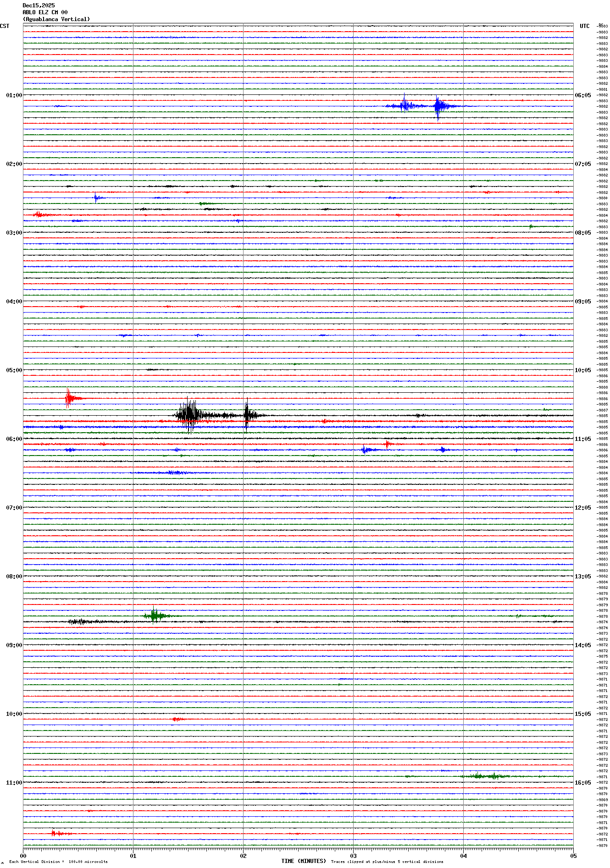Select the 06:05 UTC time marker
The height and width of the screenshot is (868, 610).
click(582, 95)
